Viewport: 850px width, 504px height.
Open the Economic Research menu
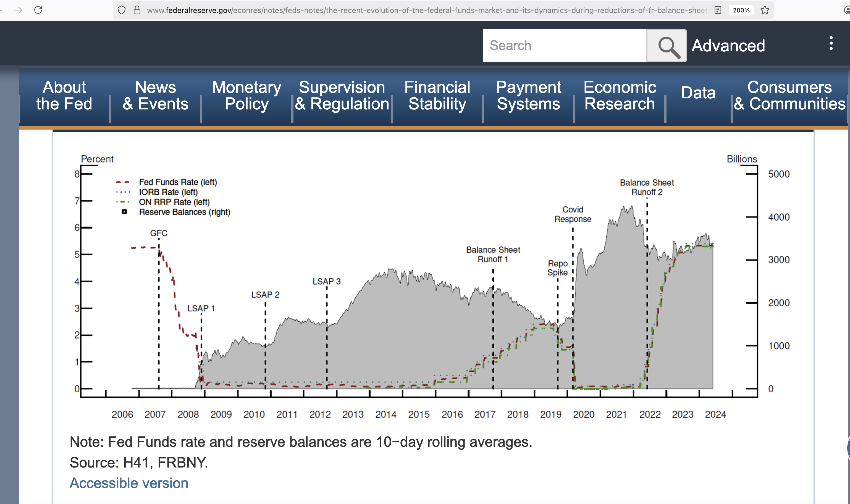(620, 95)
